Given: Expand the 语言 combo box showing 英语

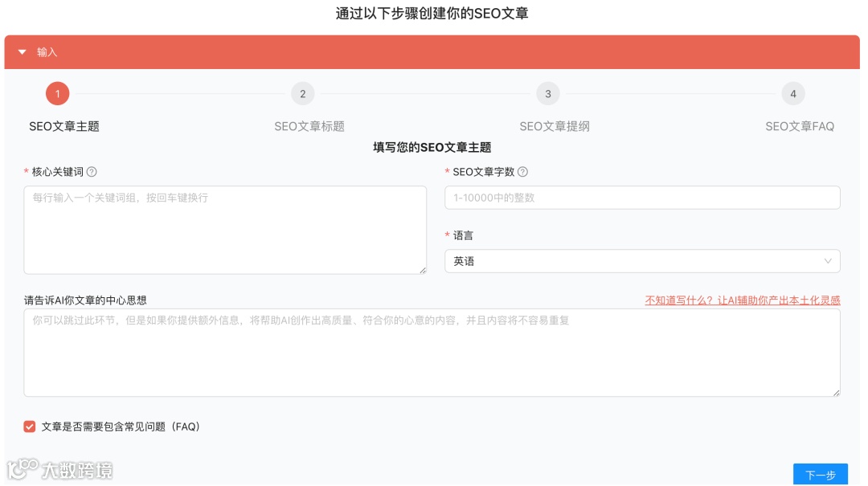Looking at the screenshot, I should click(x=641, y=261).
